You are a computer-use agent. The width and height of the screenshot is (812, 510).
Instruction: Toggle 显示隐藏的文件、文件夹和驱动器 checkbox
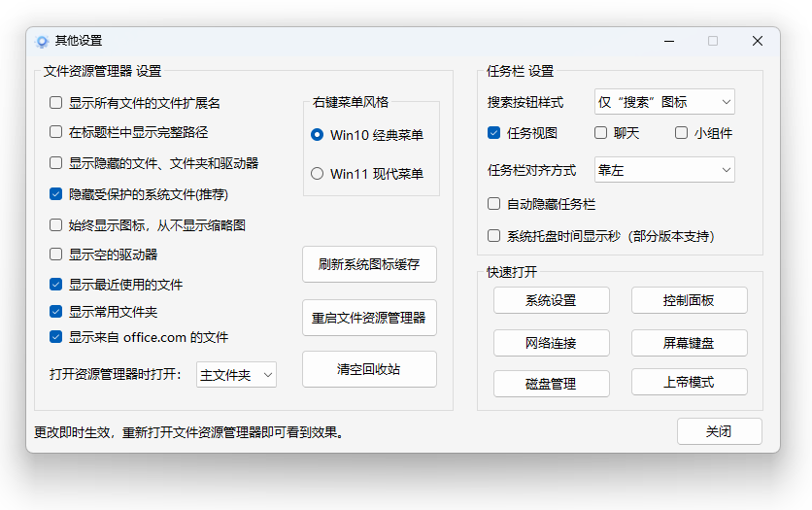click(56, 163)
